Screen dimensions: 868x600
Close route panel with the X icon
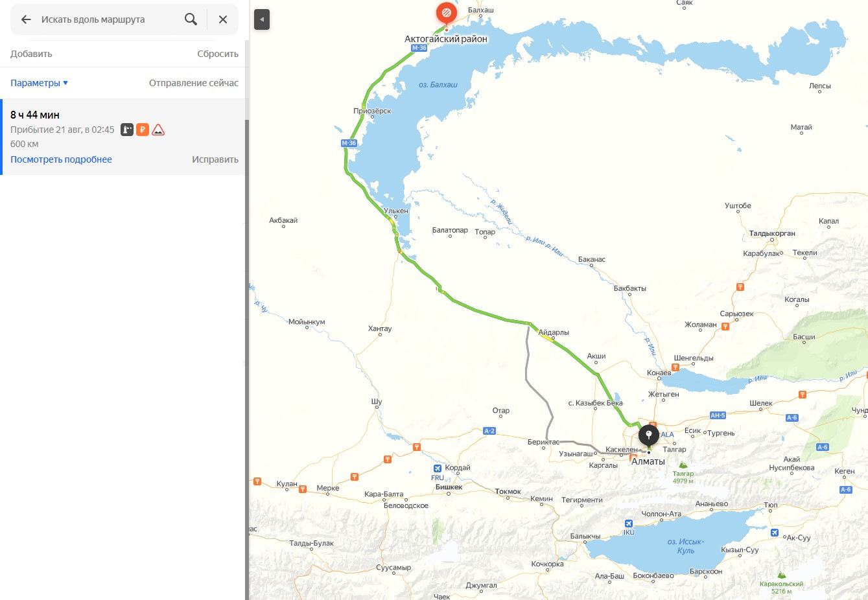click(x=223, y=19)
